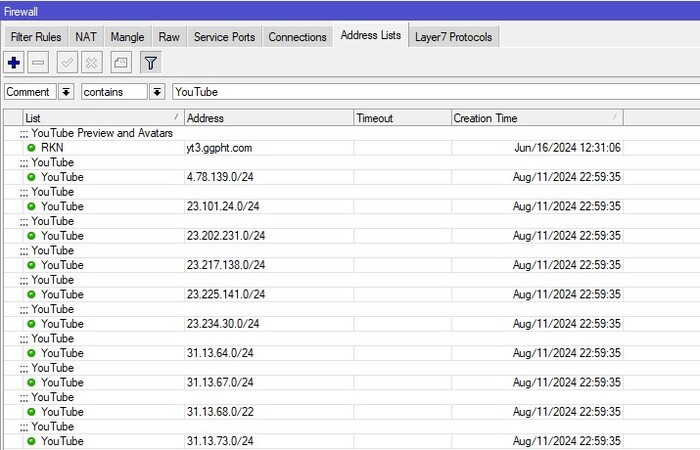Screen dimensions: 700x450
Task: Toggle the Filter funnel icon
Action: point(149,63)
